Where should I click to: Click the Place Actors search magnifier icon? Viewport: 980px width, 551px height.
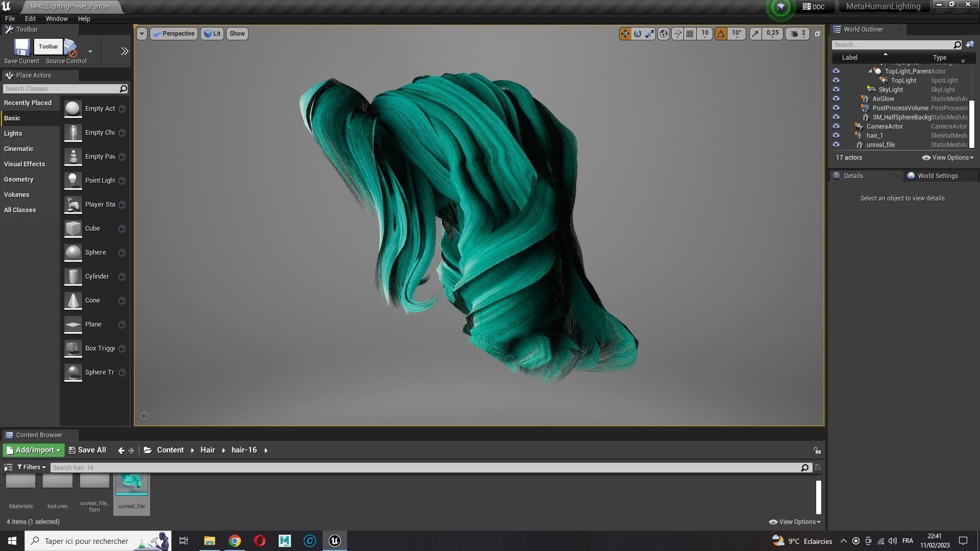(123, 89)
